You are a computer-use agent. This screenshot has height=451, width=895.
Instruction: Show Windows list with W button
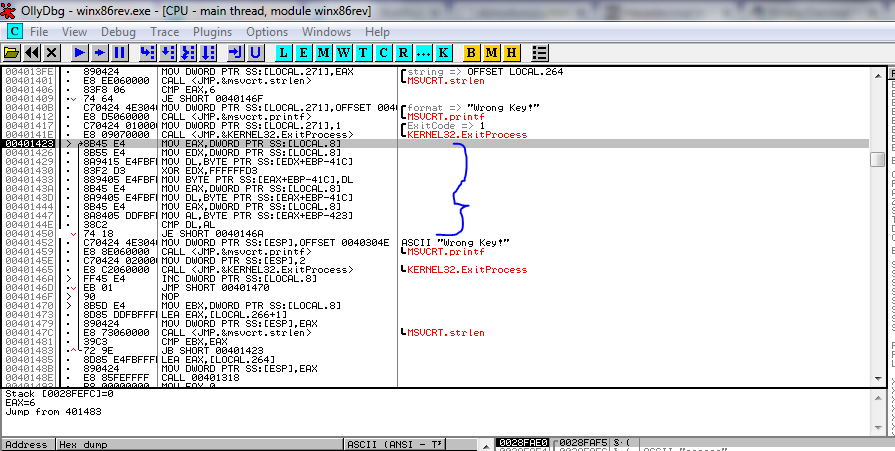[x=344, y=53]
